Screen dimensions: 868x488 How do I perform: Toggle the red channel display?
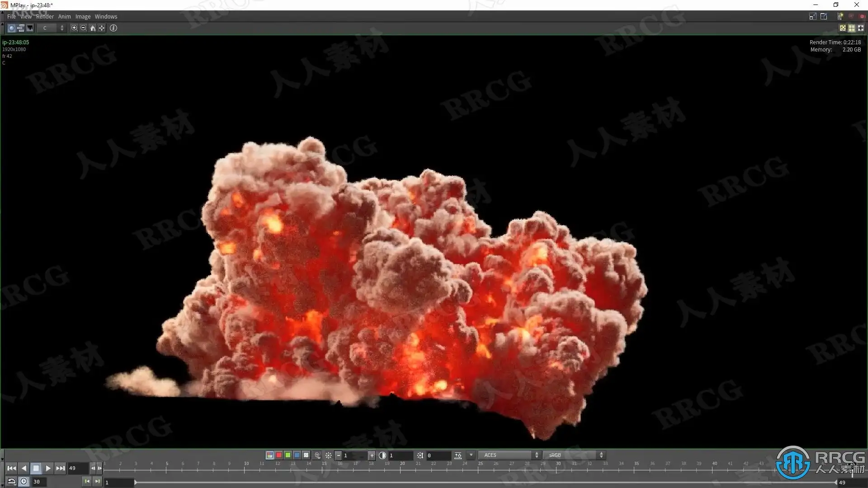pos(279,455)
